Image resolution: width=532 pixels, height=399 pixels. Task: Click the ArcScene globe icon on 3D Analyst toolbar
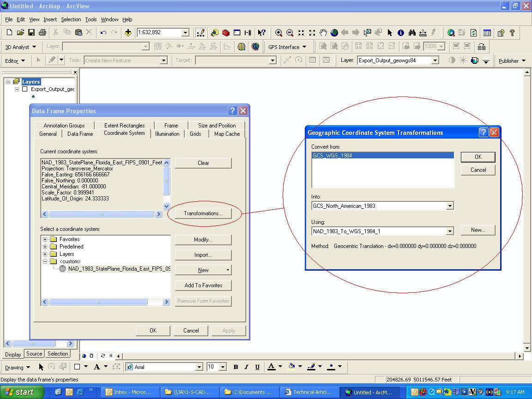pyautogui.click(x=255, y=47)
